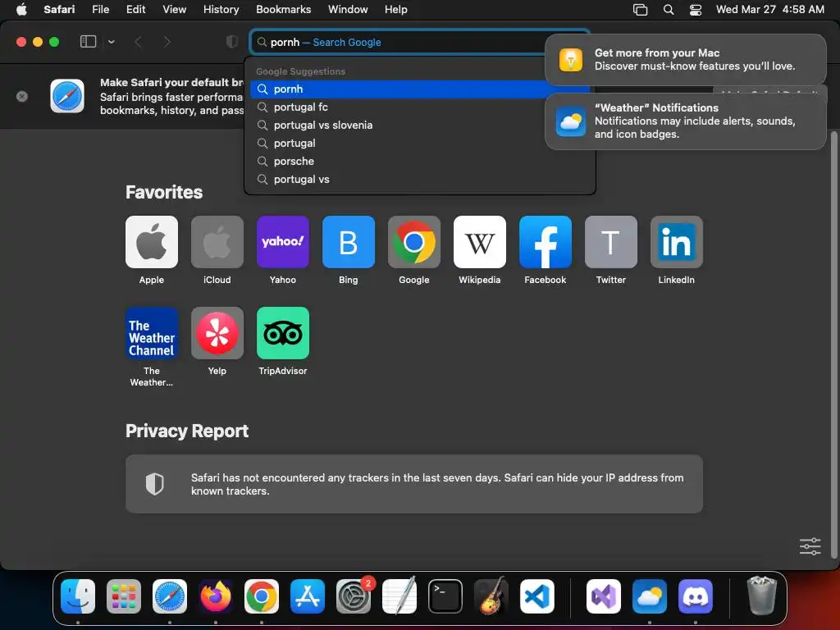The image size is (840, 630).
Task: Launch GarageBand from the Dock
Action: point(491,596)
